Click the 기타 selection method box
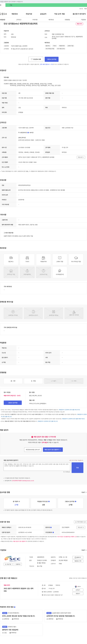 (x=74, y=381)
